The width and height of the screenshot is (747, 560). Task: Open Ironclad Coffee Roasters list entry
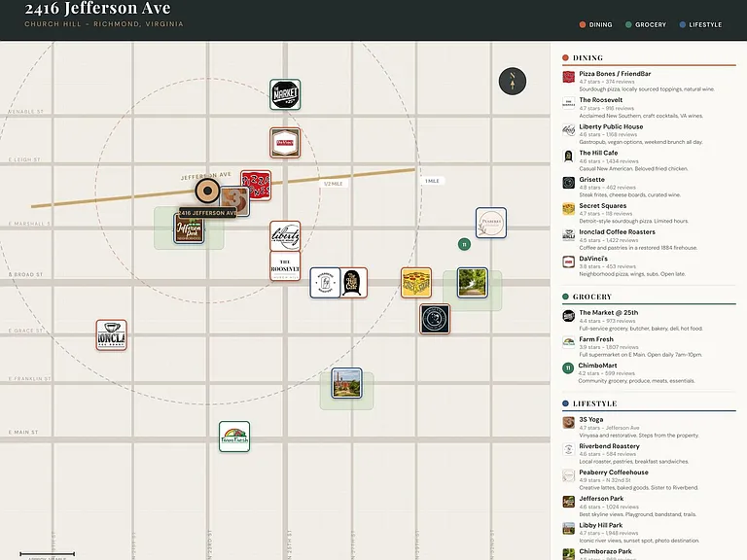point(649,239)
